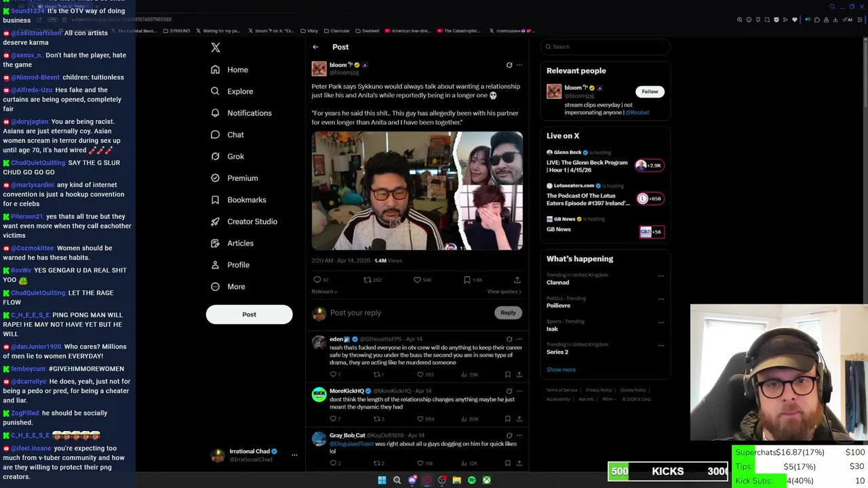868x488 pixels.
Task: Open the Explore page
Action: pos(232,91)
